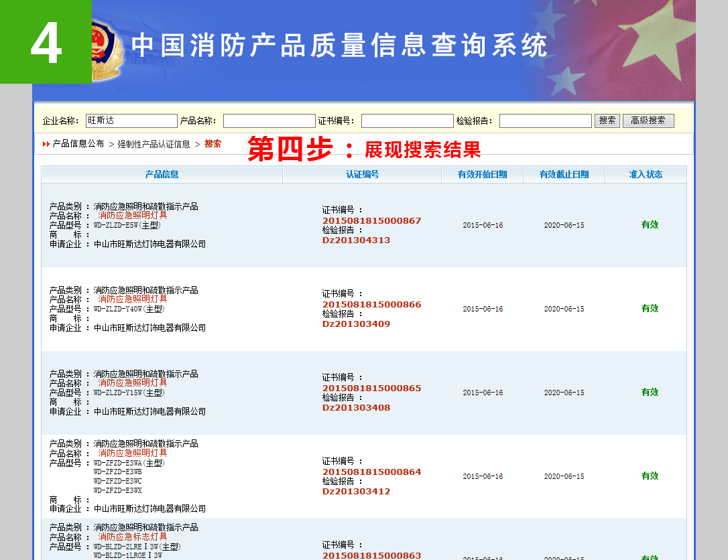Viewport: 728px width, 560px height.
Task: Select model text WD-ZLZD-Y40W(主型)
Action: pyautogui.click(x=129, y=309)
